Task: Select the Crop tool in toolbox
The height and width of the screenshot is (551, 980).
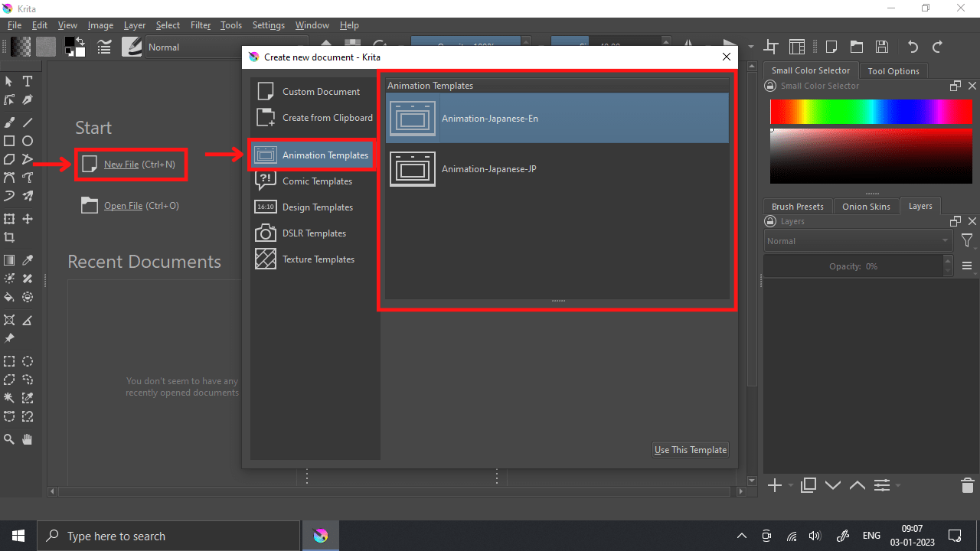Action: click(9, 237)
